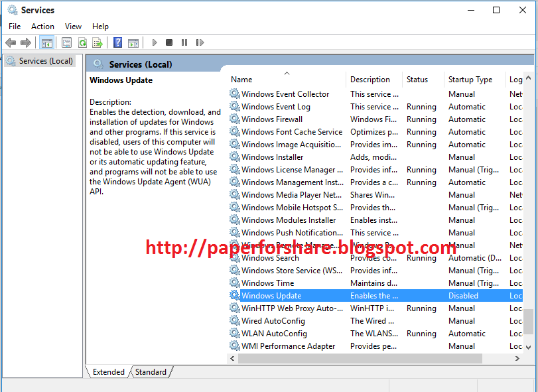Click the horizontal scrollbar right arrow

(517, 358)
